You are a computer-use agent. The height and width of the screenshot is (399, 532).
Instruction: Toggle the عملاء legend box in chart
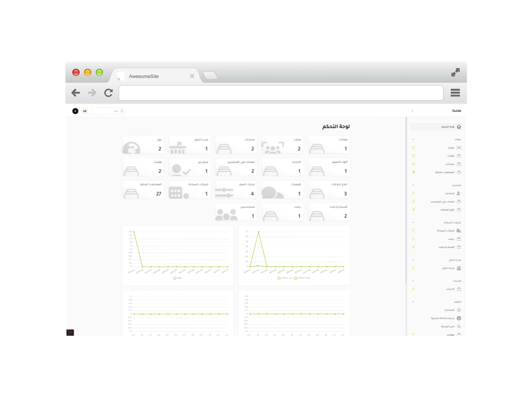pos(175,278)
